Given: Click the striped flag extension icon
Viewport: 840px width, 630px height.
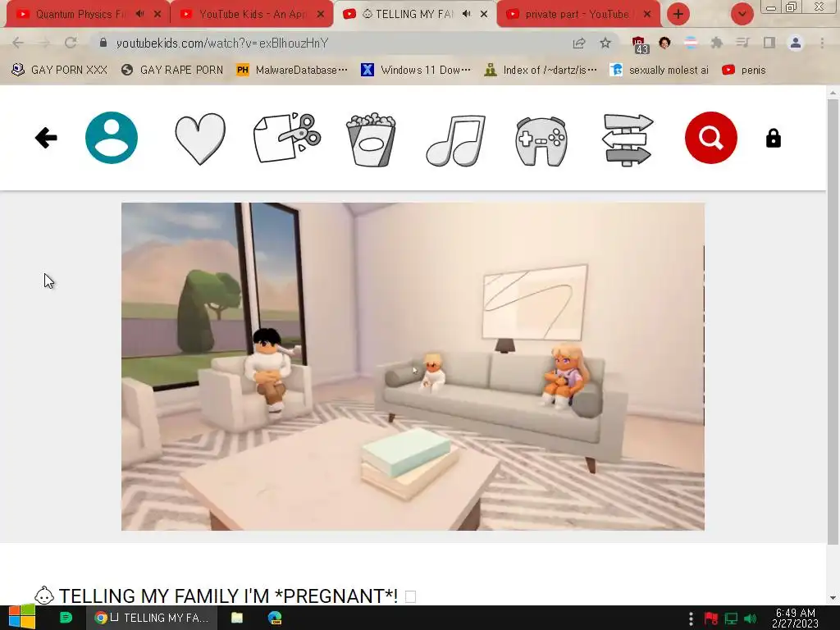Looking at the screenshot, I should click(x=691, y=43).
